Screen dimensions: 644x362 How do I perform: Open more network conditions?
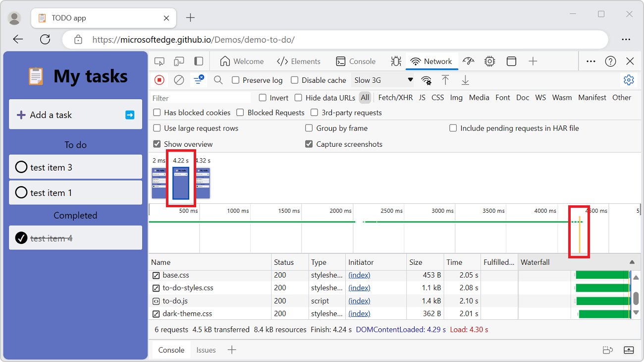point(427,80)
